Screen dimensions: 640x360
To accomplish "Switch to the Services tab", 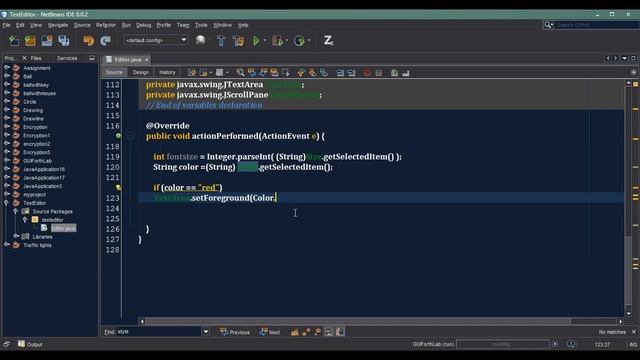I will 67,58.
